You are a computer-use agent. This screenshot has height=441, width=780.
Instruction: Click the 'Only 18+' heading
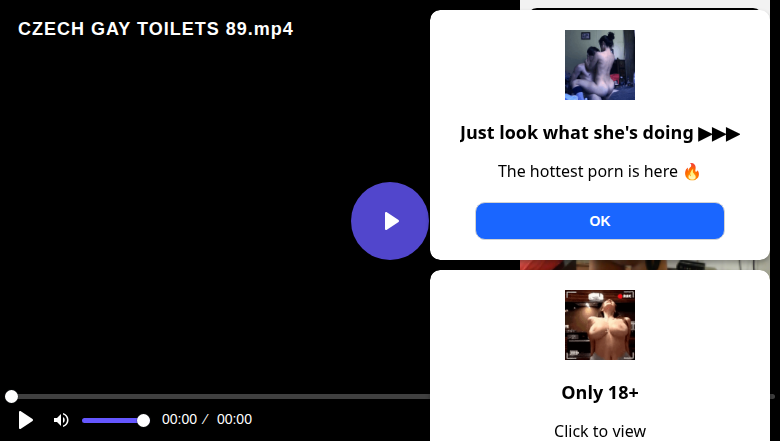[599, 393]
